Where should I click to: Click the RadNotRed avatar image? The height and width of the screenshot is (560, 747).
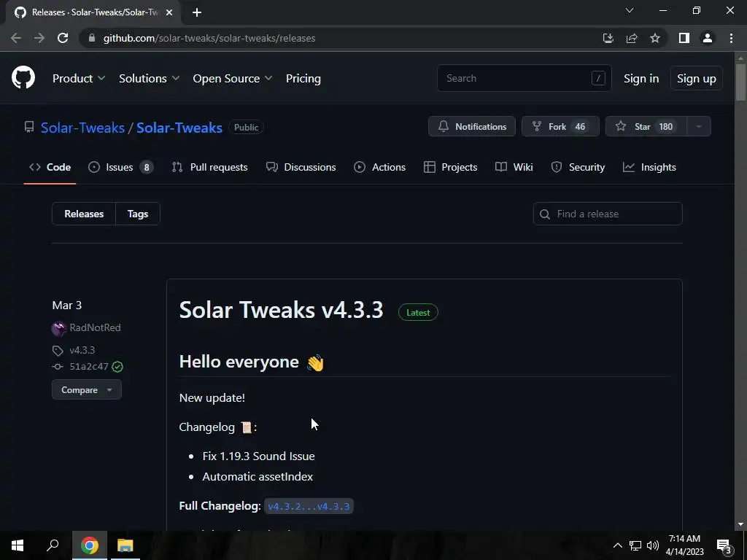tap(58, 328)
